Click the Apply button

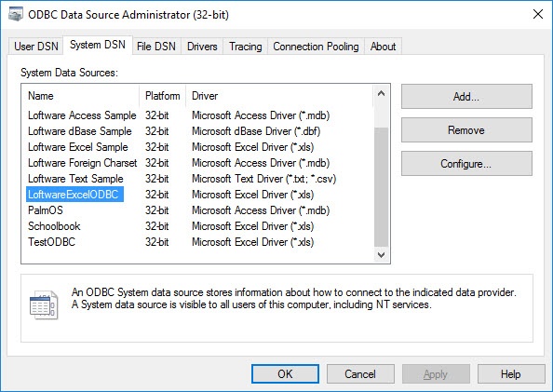coord(436,373)
